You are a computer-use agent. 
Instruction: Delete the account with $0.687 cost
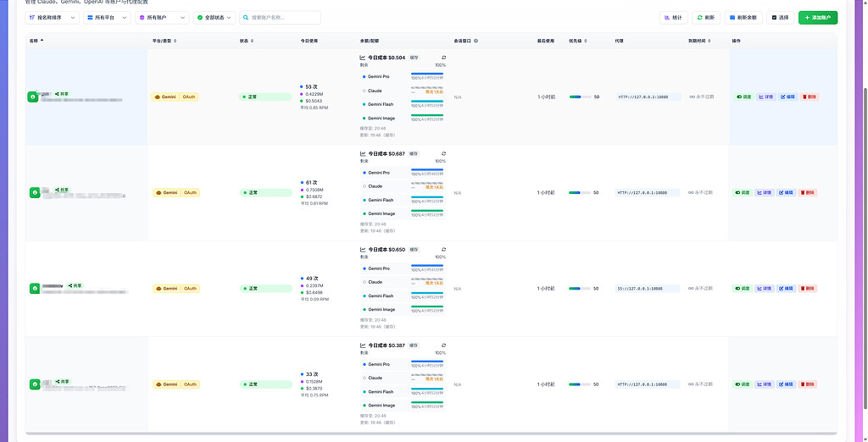[808, 192]
